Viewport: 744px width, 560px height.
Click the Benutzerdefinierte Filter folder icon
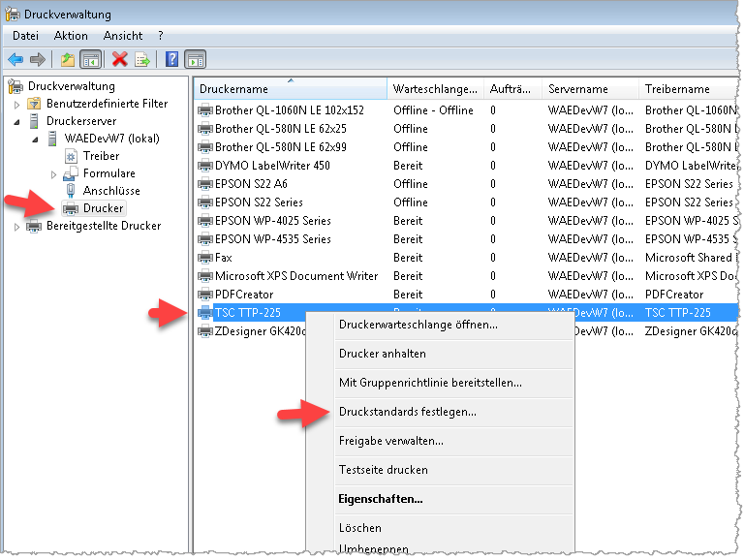click(x=34, y=104)
